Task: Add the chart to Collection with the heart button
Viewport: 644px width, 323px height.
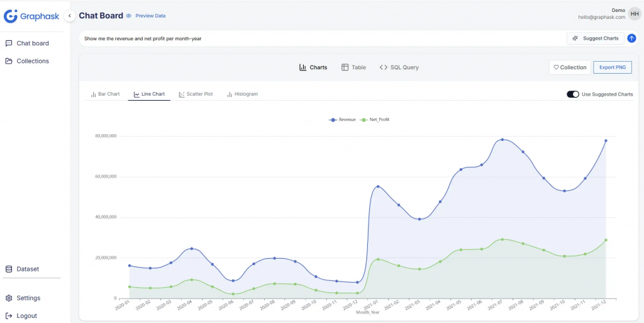Action: [x=569, y=67]
